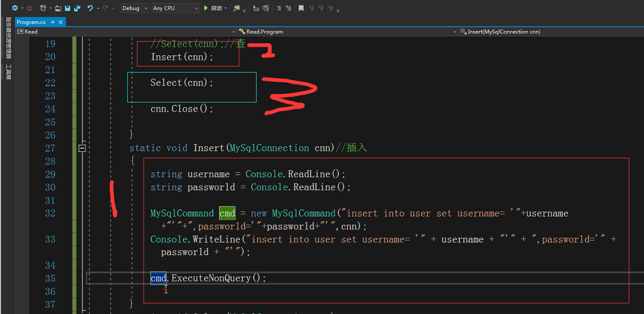Start debugging with the green play button
The image size is (644, 314).
206,8
